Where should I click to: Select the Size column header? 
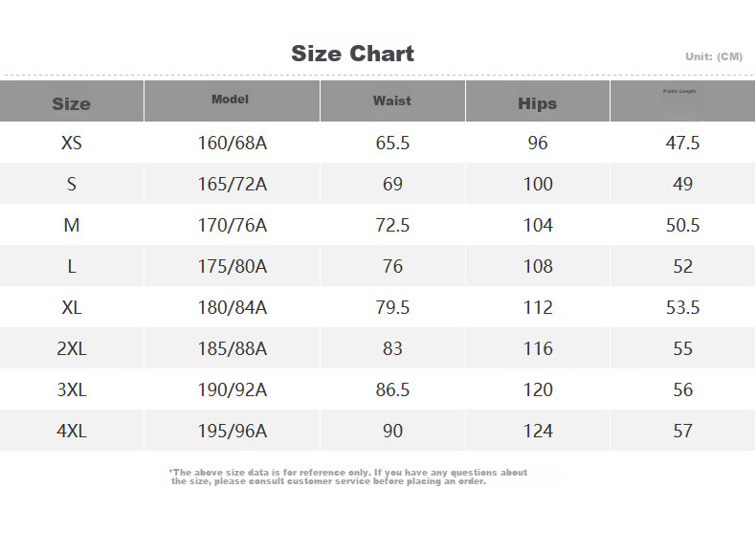[72, 103]
